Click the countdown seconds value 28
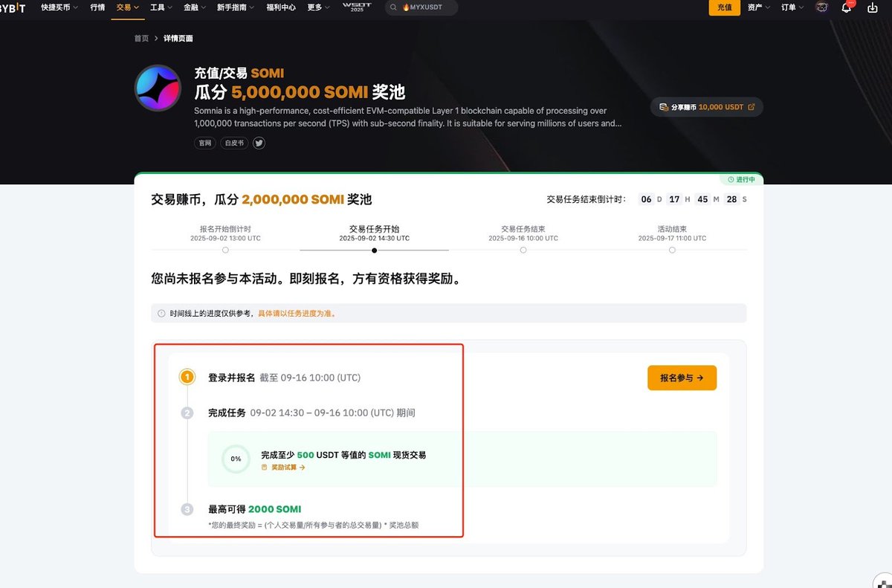The image size is (892, 588). pos(731,199)
